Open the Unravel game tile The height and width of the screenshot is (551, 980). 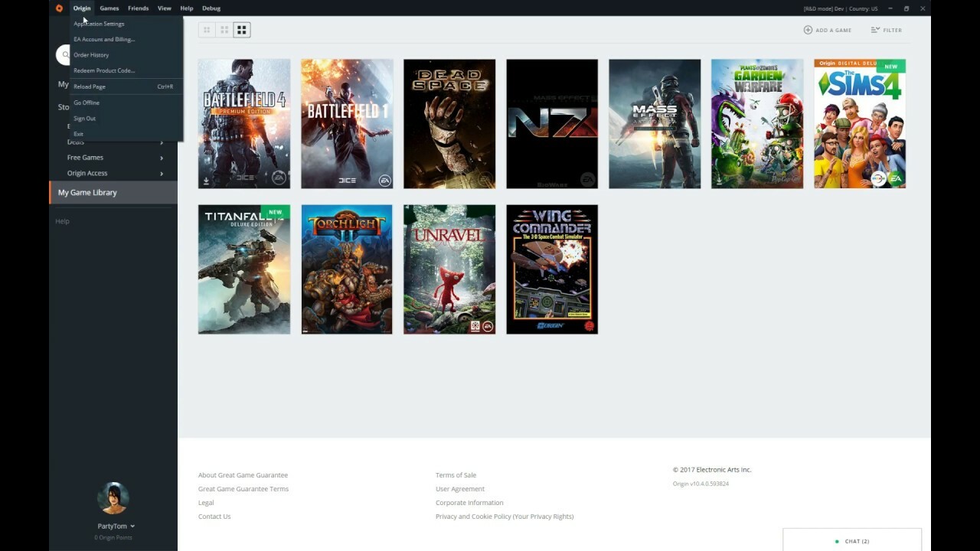(x=449, y=269)
